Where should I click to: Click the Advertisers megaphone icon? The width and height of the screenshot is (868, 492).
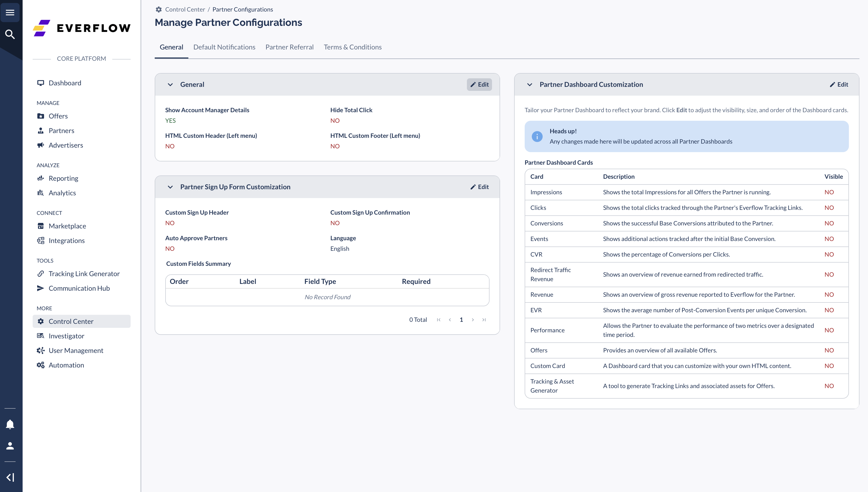[40, 145]
